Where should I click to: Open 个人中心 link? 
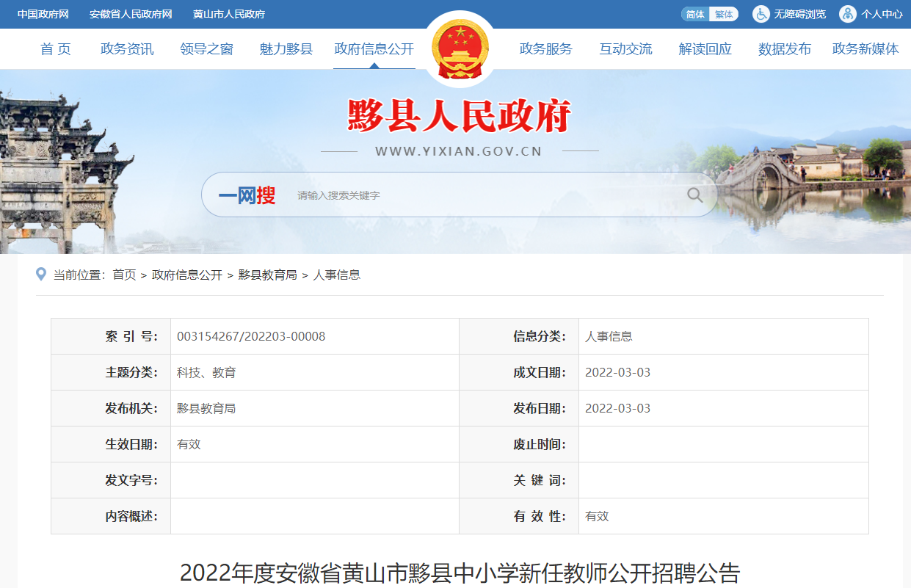882,14
